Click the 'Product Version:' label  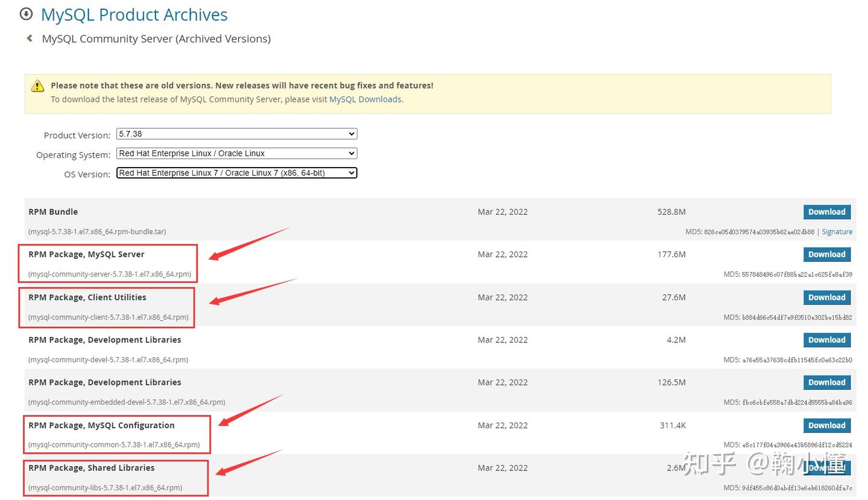pyautogui.click(x=77, y=135)
